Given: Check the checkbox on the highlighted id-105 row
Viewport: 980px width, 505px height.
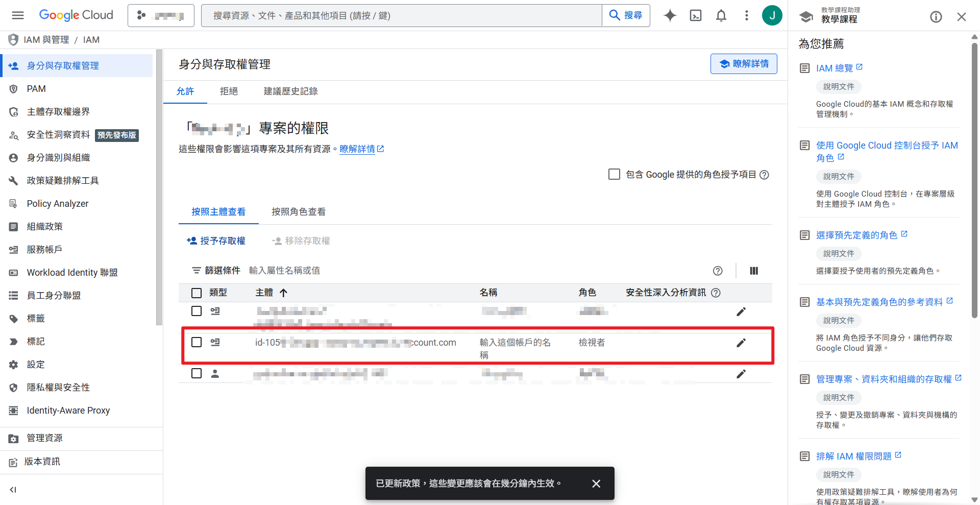Looking at the screenshot, I should [x=197, y=342].
